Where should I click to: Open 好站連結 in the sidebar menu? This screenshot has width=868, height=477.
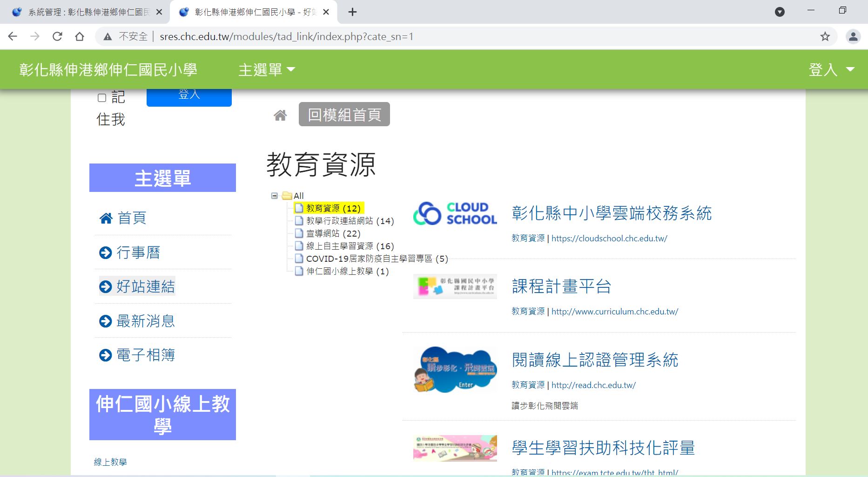(137, 286)
